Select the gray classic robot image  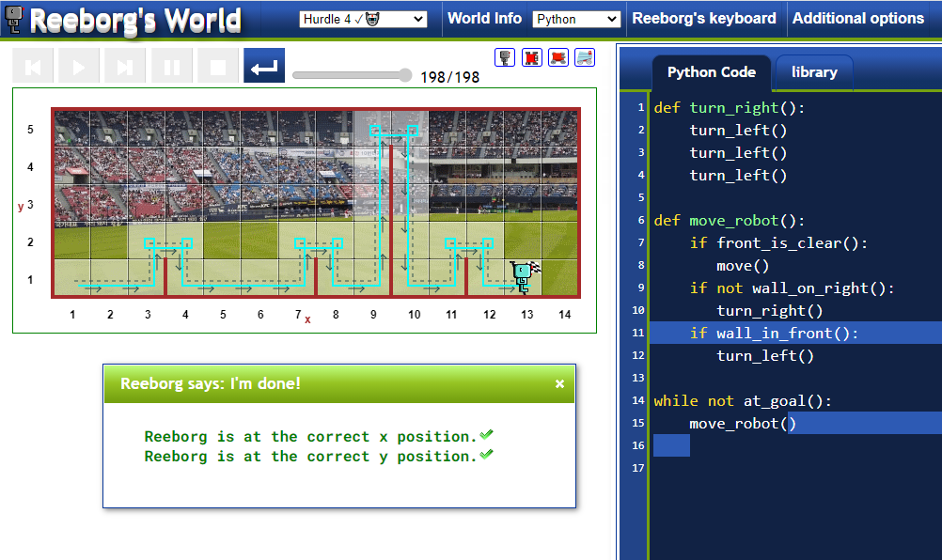pyautogui.click(x=505, y=57)
